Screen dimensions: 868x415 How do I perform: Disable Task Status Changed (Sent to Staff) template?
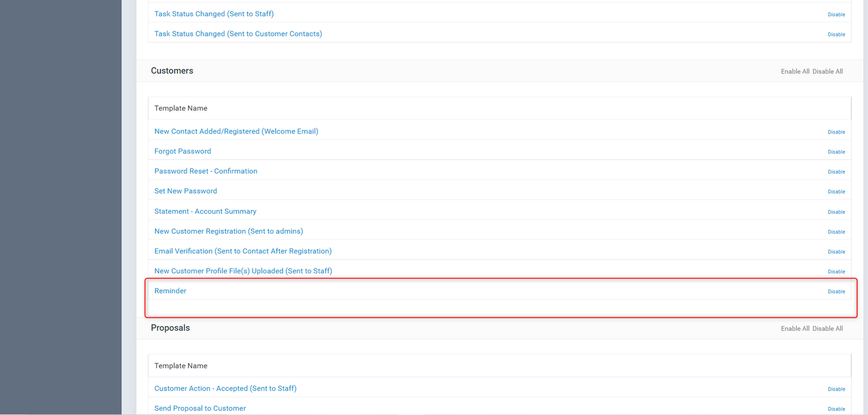point(836,15)
